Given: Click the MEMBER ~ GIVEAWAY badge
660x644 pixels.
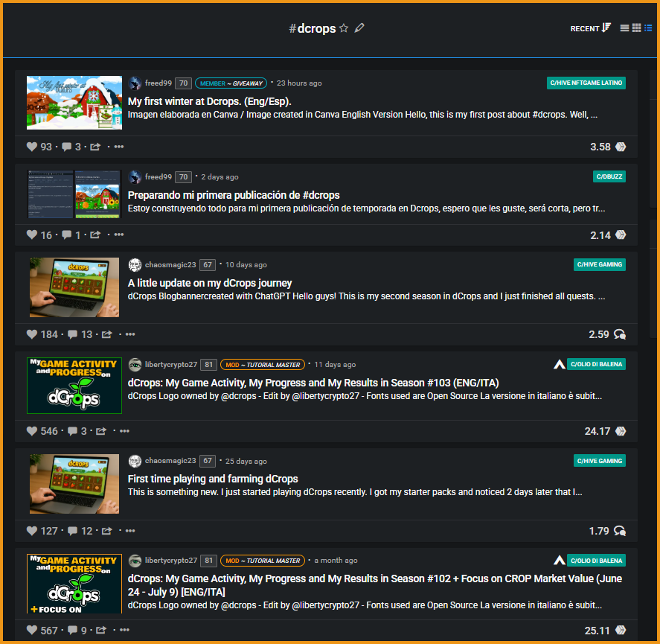Looking at the screenshot, I should coord(231,83).
